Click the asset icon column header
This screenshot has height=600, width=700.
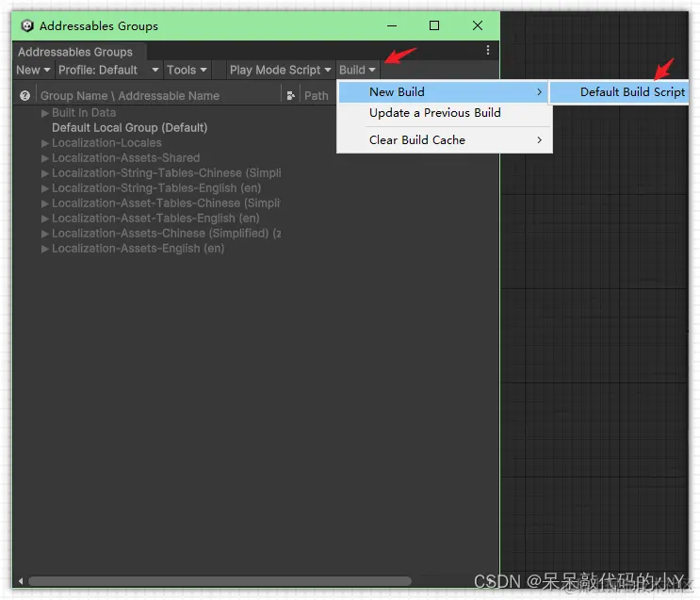pos(290,95)
